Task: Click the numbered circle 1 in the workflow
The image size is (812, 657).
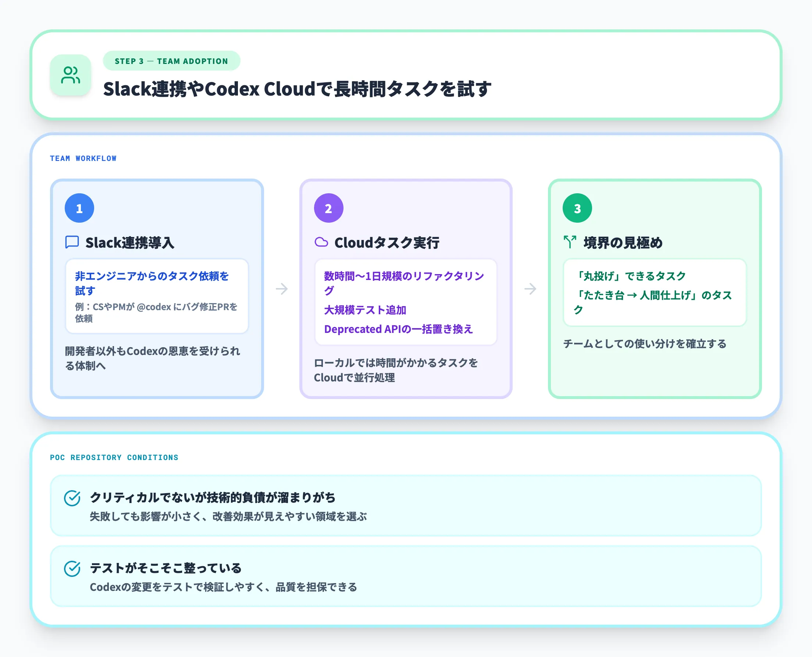Action: pyautogui.click(x=79, y=207)
